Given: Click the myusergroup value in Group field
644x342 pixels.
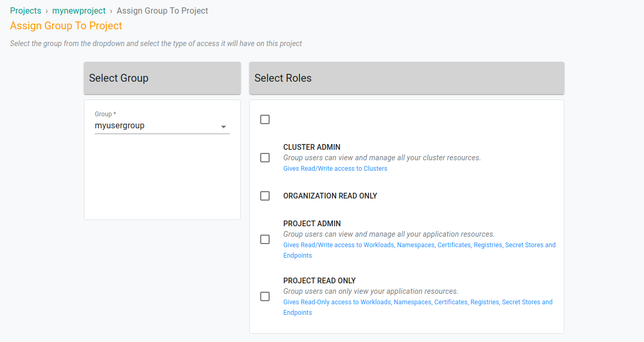Looking at the screenshot, I should (x=119, y=126).
